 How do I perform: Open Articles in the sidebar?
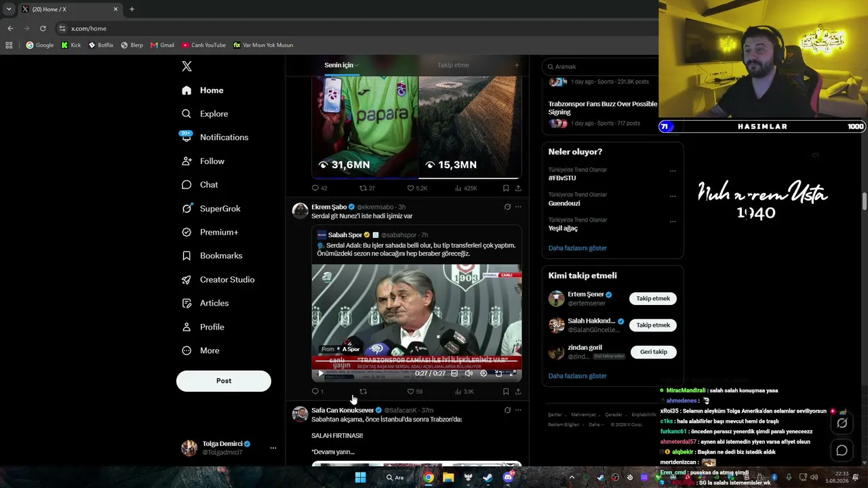point(205,304)
